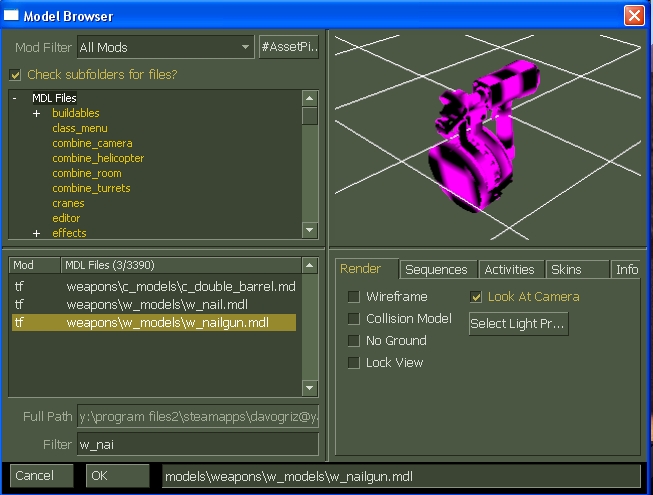Switch to the Info tab
The width and height of the screenshot is (653, 495).
point(626,270)
